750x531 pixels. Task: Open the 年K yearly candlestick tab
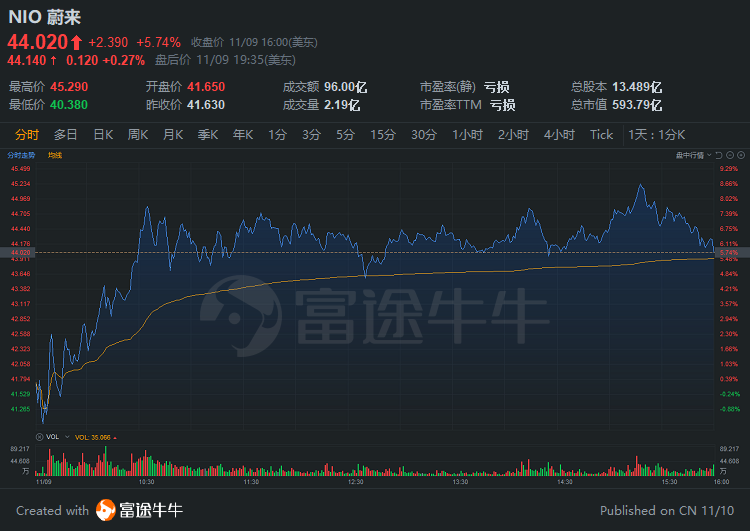[x=243, y=135]
